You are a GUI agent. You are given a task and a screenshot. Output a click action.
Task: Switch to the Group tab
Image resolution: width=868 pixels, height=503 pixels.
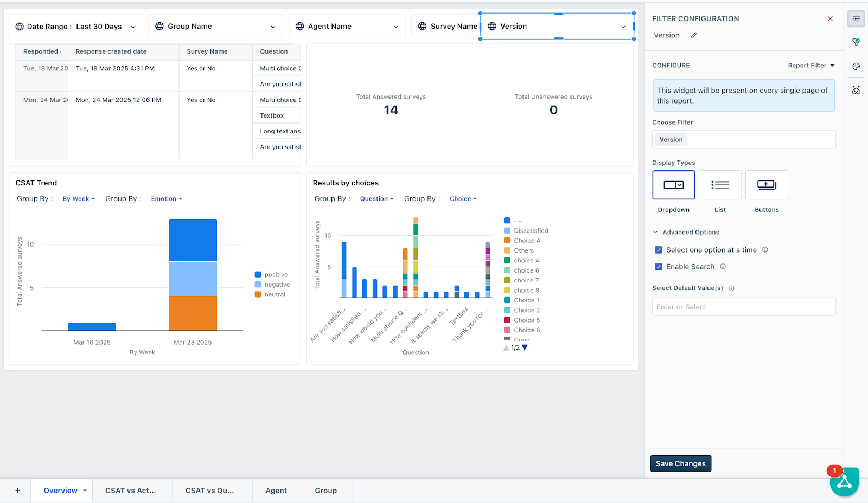tap(326, 491)
